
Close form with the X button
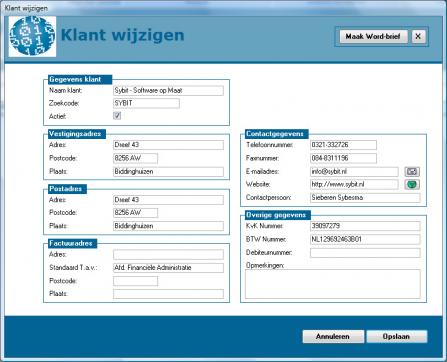[418, 36]
